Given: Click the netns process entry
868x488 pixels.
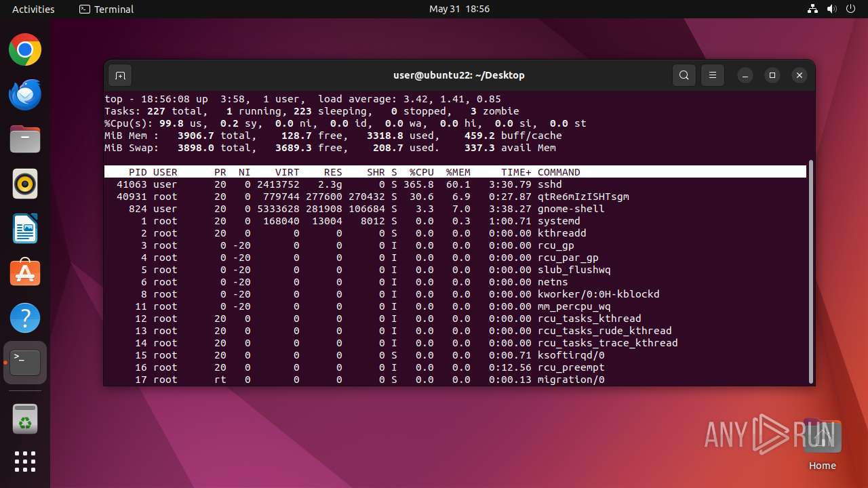Looking at the screenshot, I should click(553, 282).
